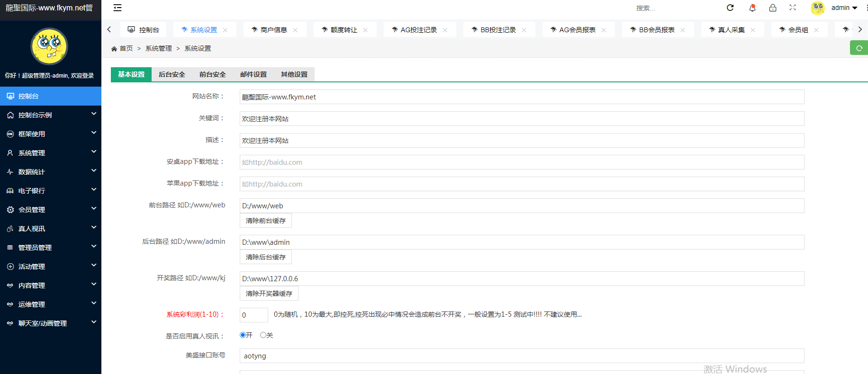Viewport: 868px width, 374px height.
Task: Click the 描述 input field
Action: click(x=522, y=141)
